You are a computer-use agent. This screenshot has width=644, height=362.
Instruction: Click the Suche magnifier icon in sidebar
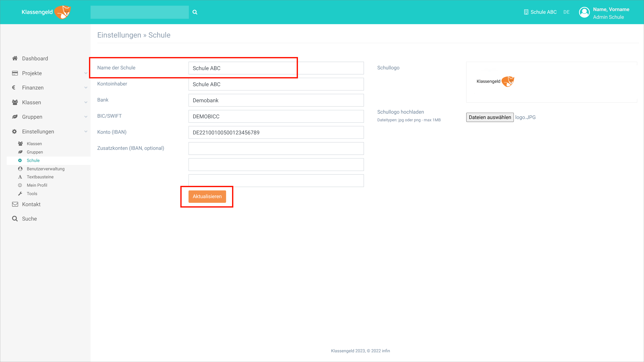(x=15, y=219)
